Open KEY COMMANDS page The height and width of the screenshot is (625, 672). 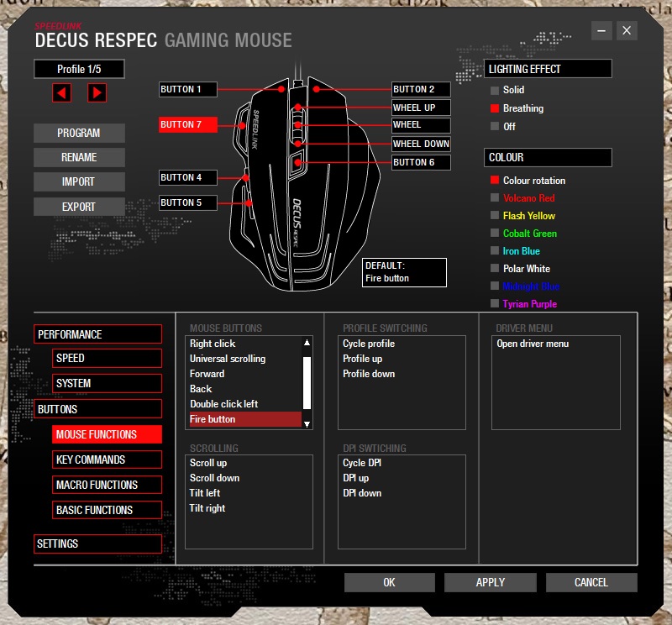pyautogui.click(x=108, y=460)
